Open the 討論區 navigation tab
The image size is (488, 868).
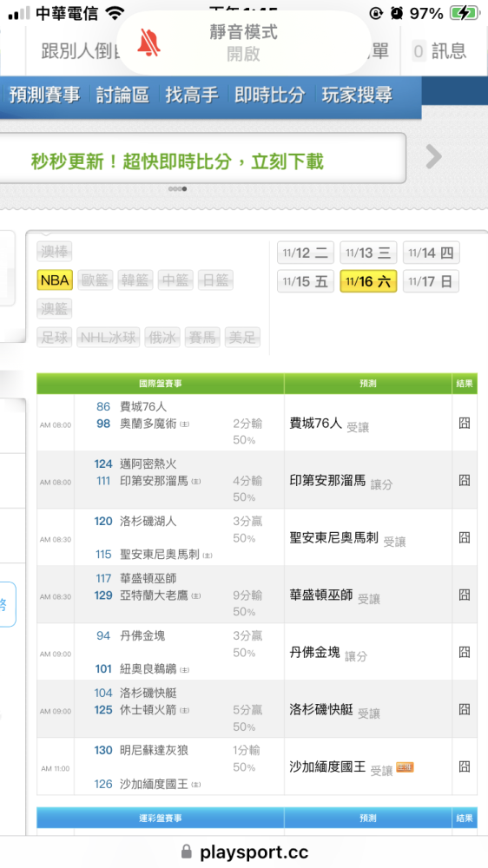click(x=122, y=95)
